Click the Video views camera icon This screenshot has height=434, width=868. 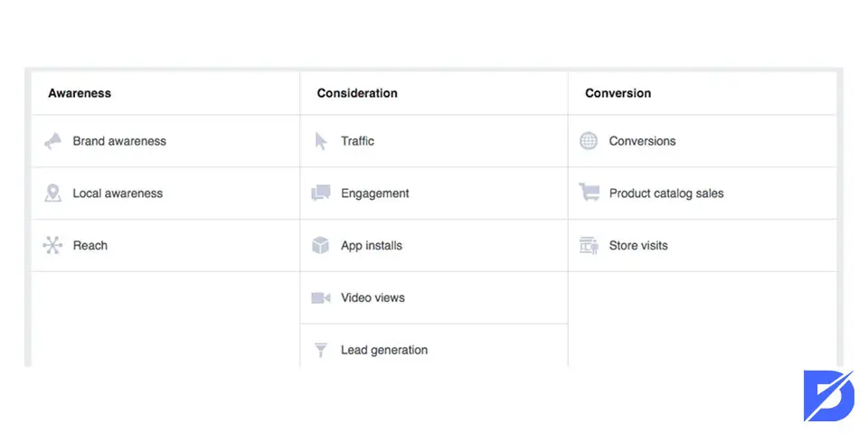(320, 297)
